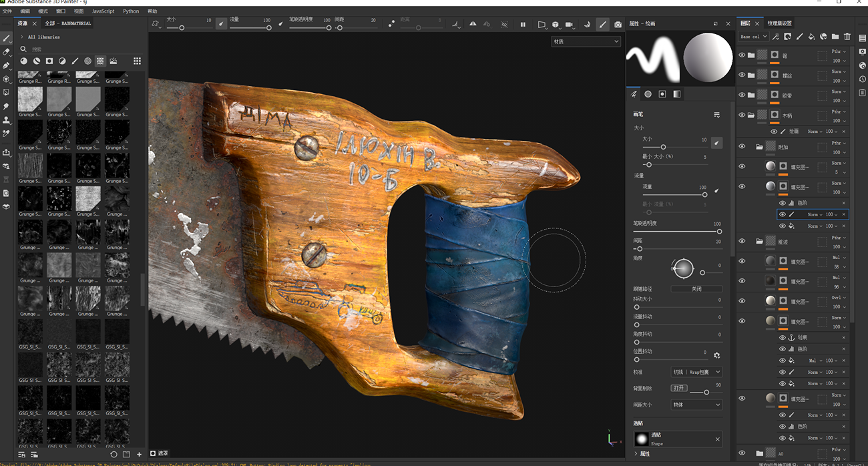Switch to the 纹理集设置 tab
This screenshot has height=466, width=868.
pos(779,23)
